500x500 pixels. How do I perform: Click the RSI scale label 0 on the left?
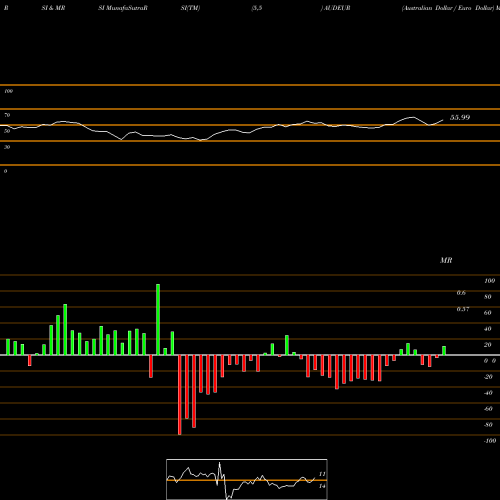(5, 171)
